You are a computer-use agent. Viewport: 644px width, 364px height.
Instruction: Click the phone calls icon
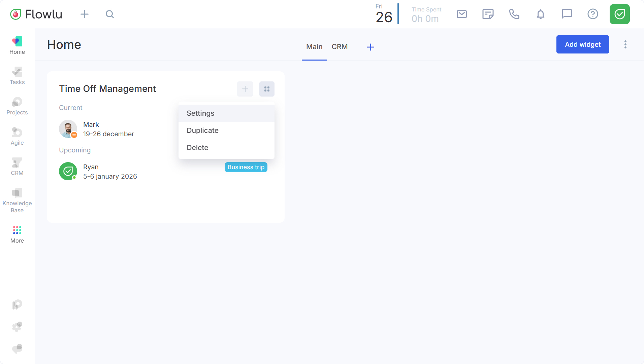click(x=514, y=14)
